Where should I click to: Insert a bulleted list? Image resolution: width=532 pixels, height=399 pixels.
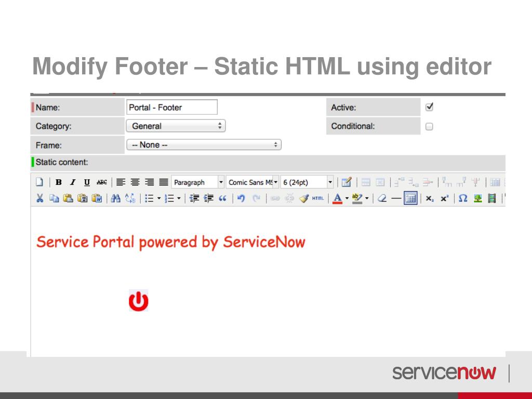149,198
